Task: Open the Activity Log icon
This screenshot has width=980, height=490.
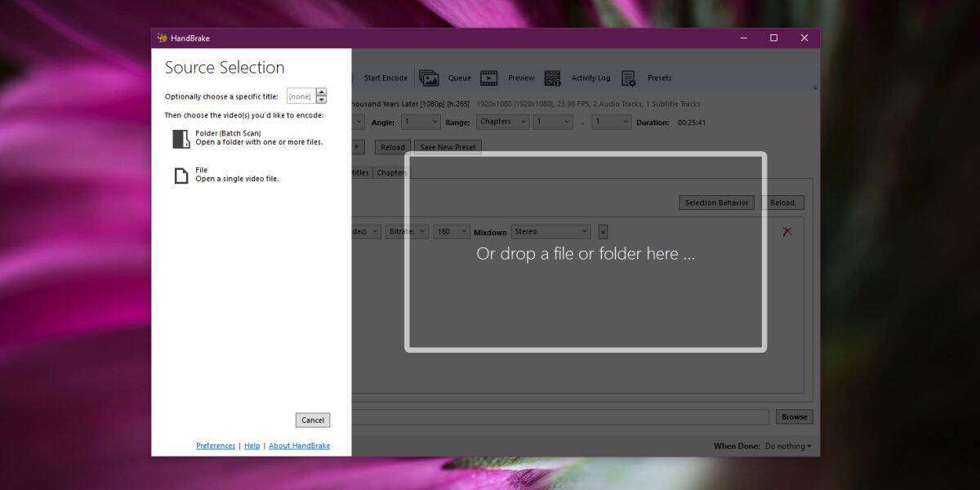Action: click(x=553, y=78)
